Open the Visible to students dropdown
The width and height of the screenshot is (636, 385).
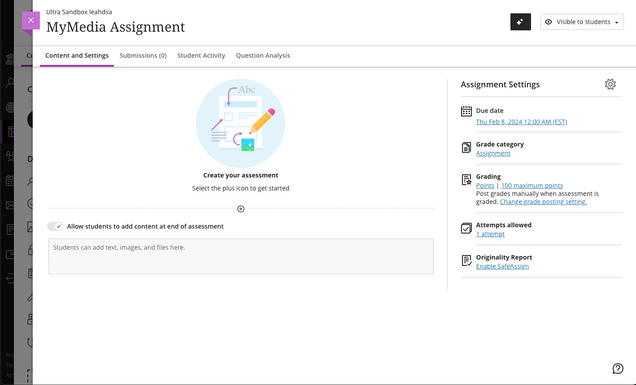pos(582,22)
